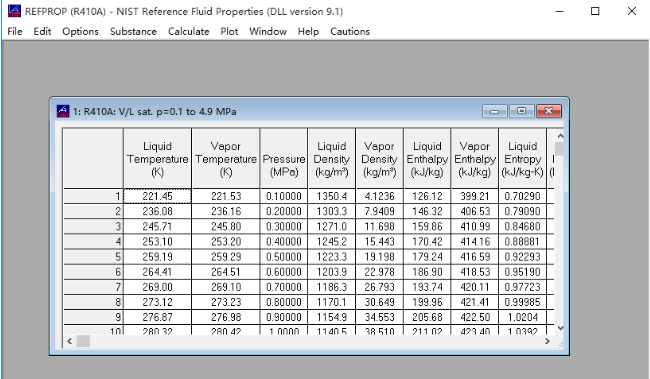Screen dimensions: 650x379
Task: Click pressure cell 0.10000
Action: pos(284,196)
